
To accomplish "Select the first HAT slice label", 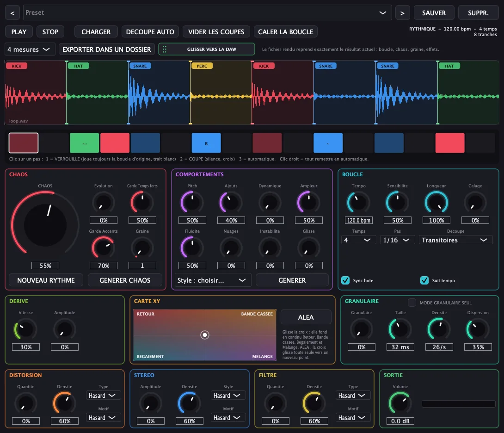I will (79, 66).
